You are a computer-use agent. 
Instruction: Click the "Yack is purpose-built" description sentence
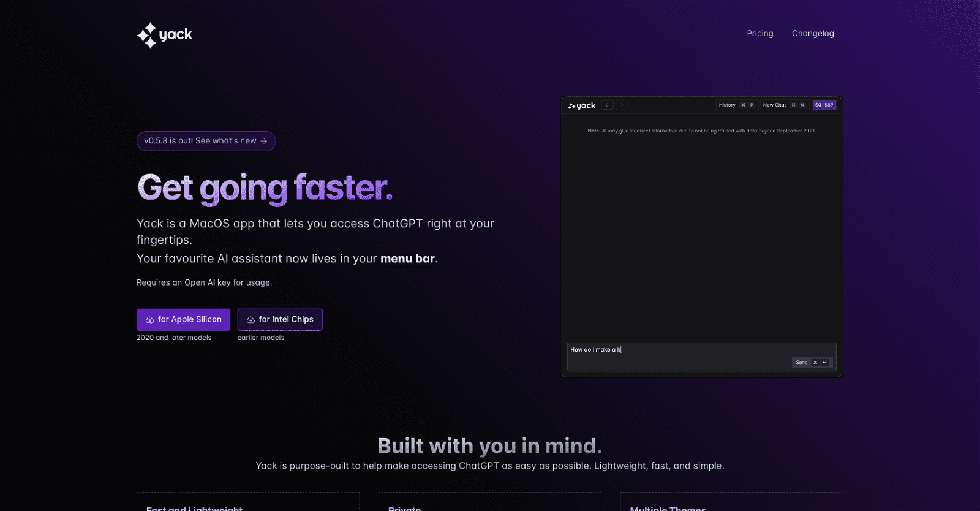click(490, 466)
